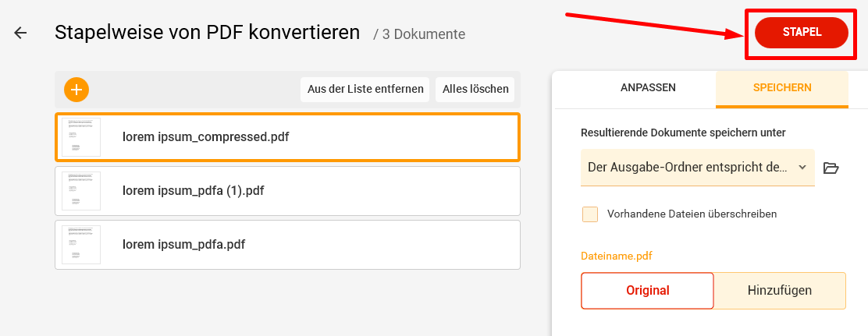Switch to the ANPASSEN tab
Viewport: 868px width, 336px height.
648,88
